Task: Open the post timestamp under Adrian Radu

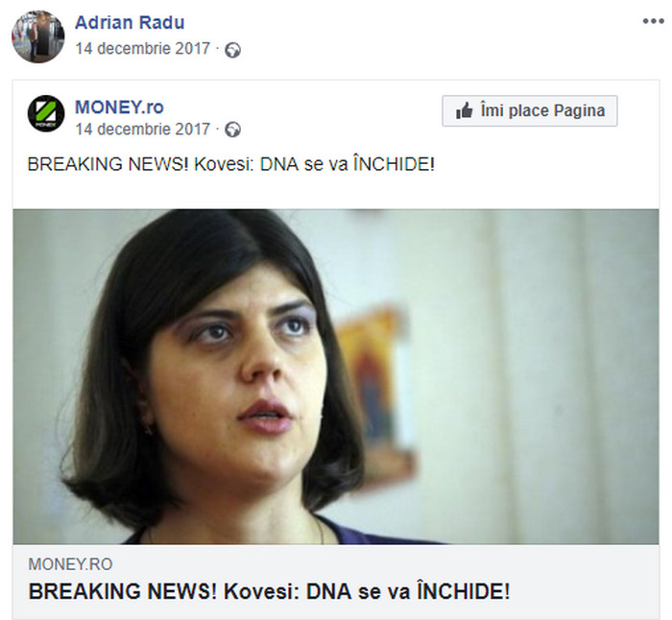Action: [143, 48]
